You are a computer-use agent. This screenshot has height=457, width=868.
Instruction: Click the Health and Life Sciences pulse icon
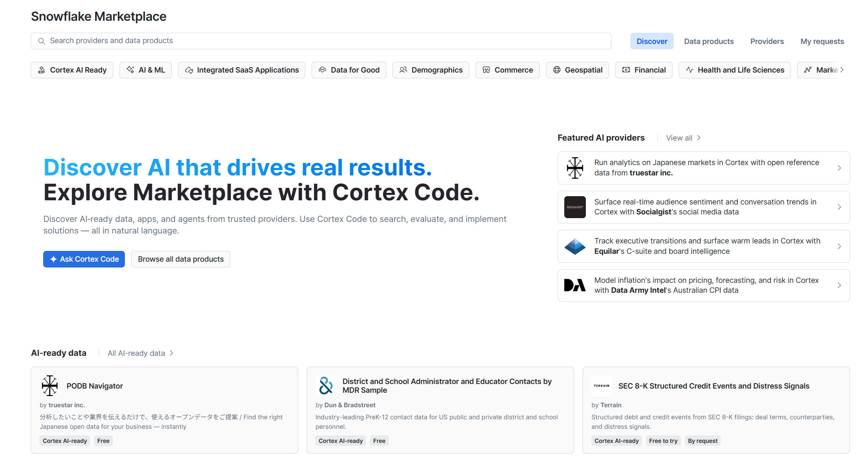pyautogui.click(x=690, y=70)
